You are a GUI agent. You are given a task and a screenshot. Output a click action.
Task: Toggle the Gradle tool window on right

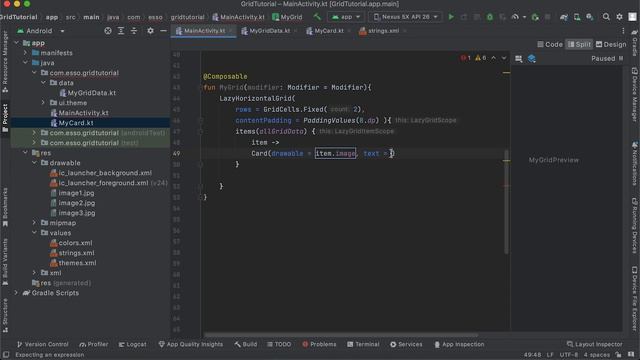tap(635, 43)
